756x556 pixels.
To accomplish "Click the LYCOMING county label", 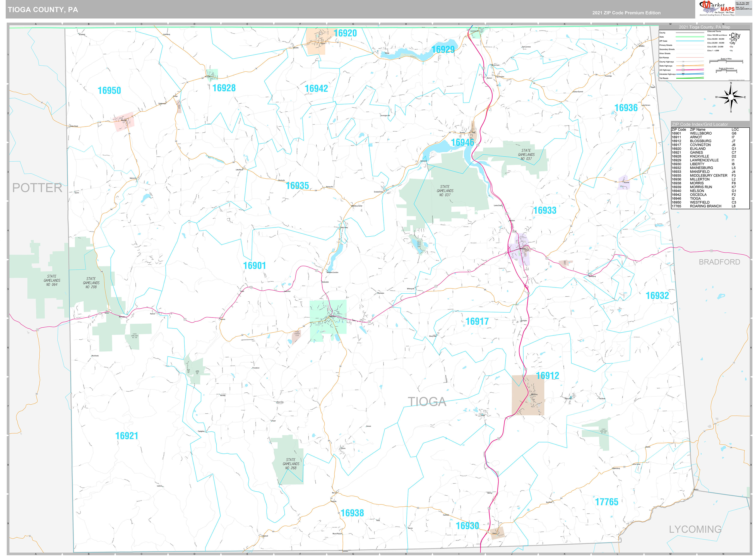I will tap(695, 530).
